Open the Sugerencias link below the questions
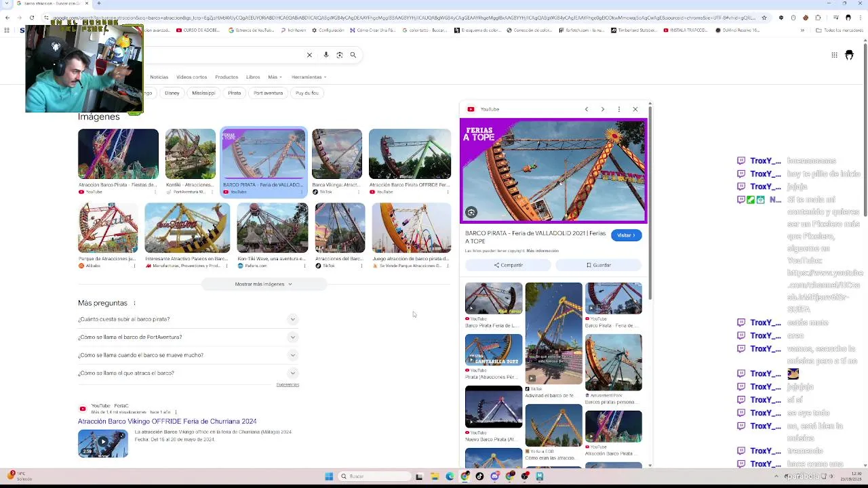 pos(288,385)
